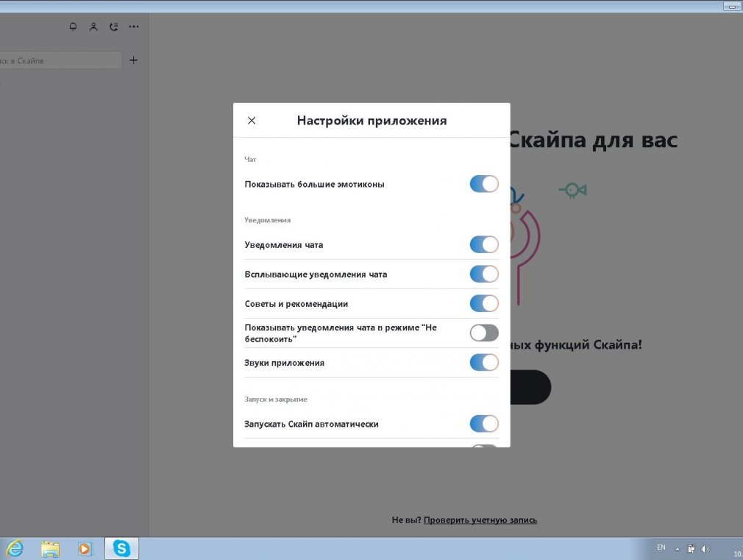The image size is (743, 560).
Task: Disable Запускать Скайп автоматически
Action: [x=484, y=423]
